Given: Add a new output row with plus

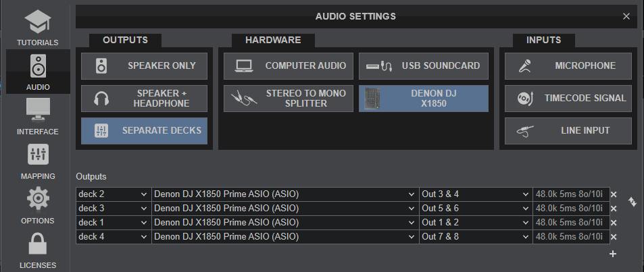Looking at the screenshot, I should 614,254.
